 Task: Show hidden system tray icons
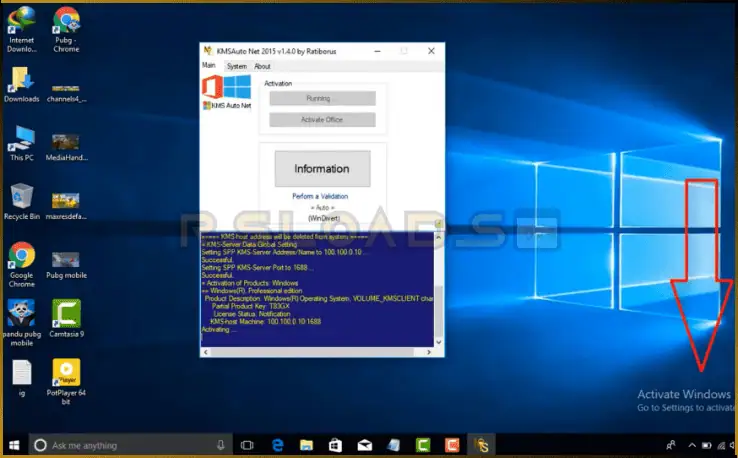point(692,445)
